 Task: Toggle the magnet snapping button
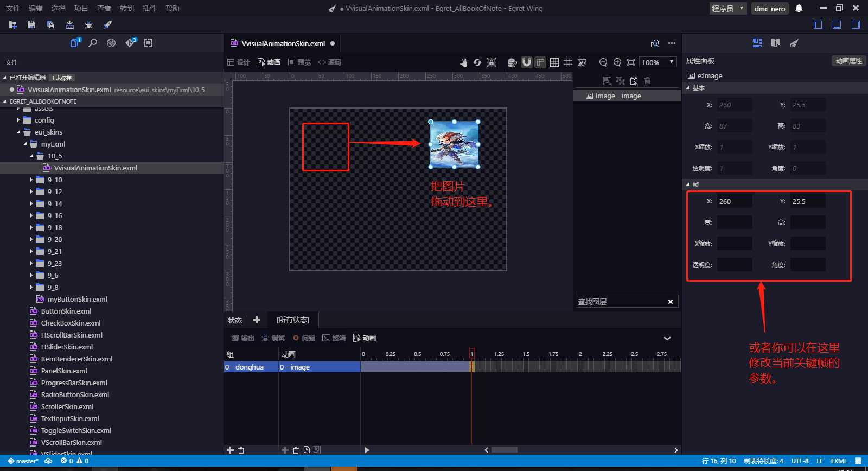pyautogui.click(x=526, y=62)
